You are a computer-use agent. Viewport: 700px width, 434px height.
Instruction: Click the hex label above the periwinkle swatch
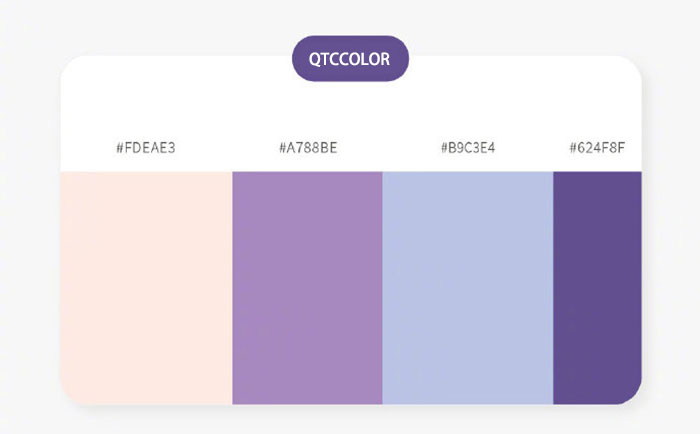tap(468, 148)
